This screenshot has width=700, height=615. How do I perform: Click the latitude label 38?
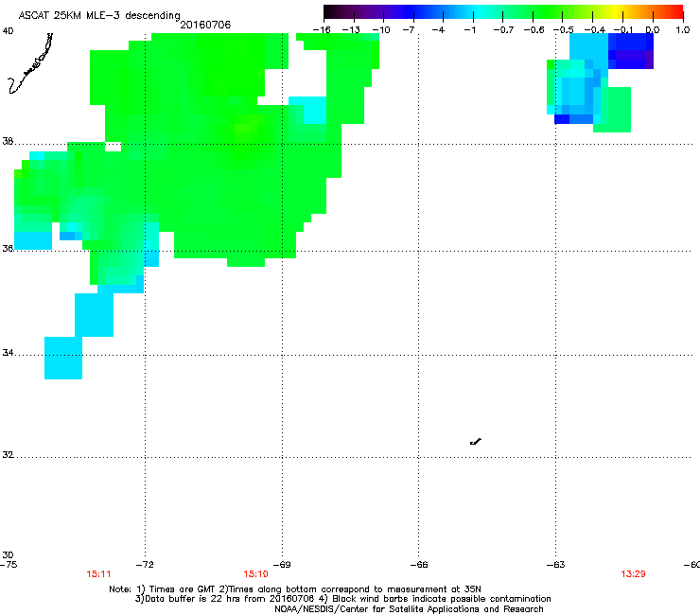click(x=8, y=142)
